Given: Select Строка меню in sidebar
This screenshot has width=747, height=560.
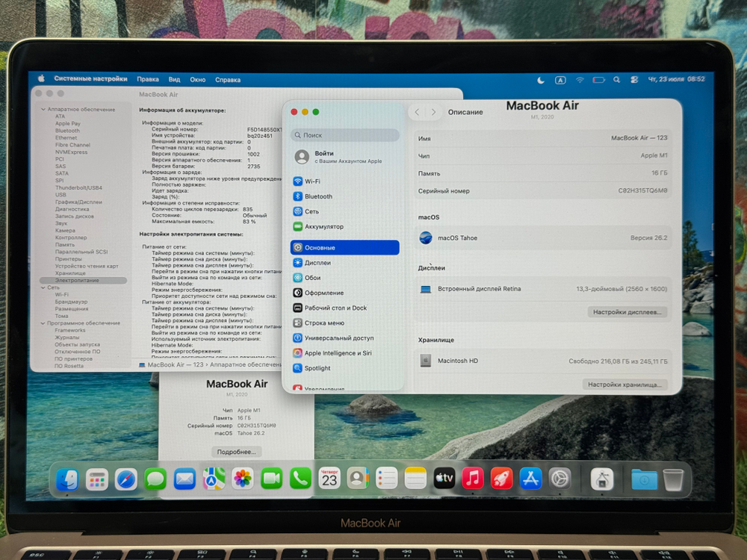Looking at the screenshot, I should click(345, 323).
